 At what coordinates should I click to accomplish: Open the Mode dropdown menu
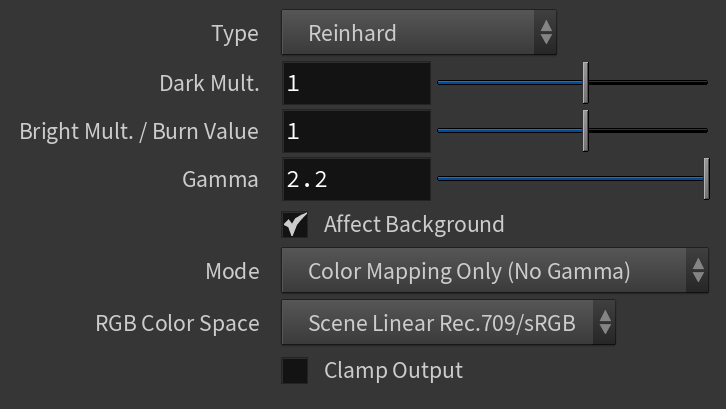[495, 271]
